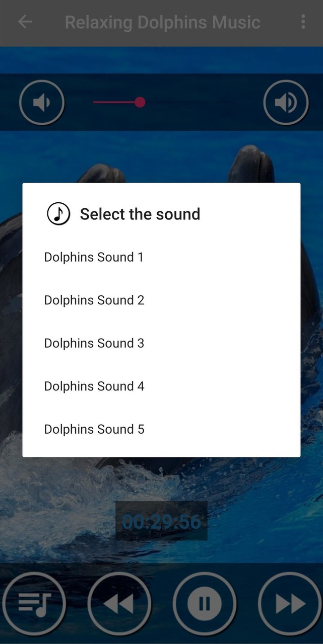Click the Relaxing Dolphins Music title
The image size is (323, 644).
point(162,22)
